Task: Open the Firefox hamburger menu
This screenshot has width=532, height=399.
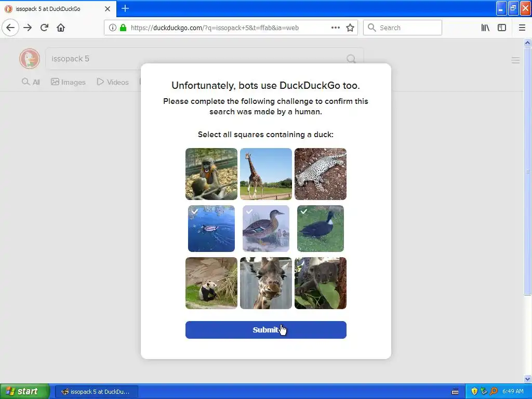Action: click(x=522, y=28)
